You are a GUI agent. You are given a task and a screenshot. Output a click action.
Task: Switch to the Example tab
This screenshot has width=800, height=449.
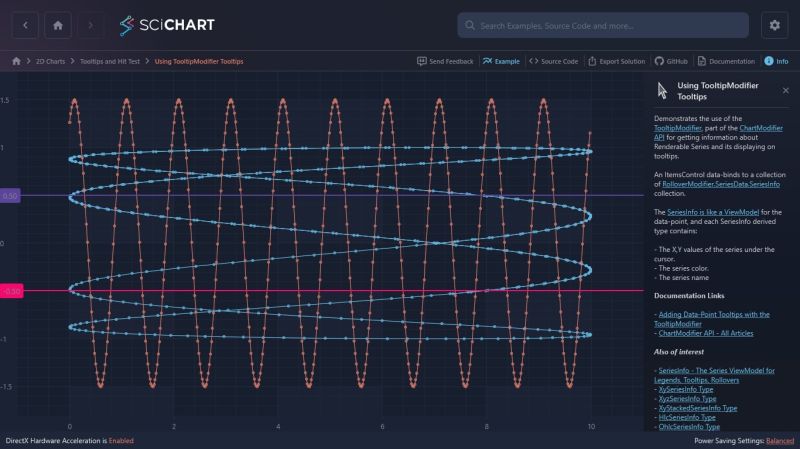pyautogui.click(x=501, y=61)
